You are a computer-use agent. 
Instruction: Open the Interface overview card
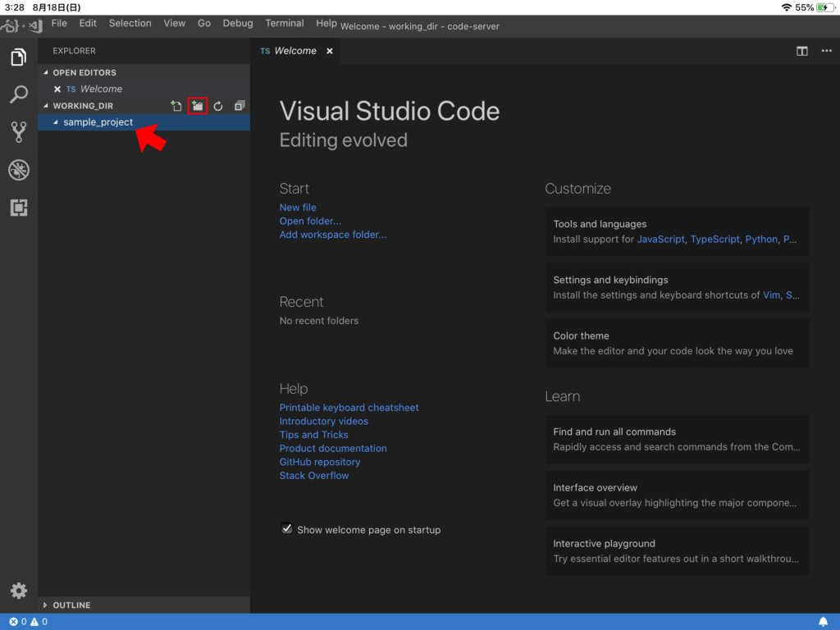[677, 495]
